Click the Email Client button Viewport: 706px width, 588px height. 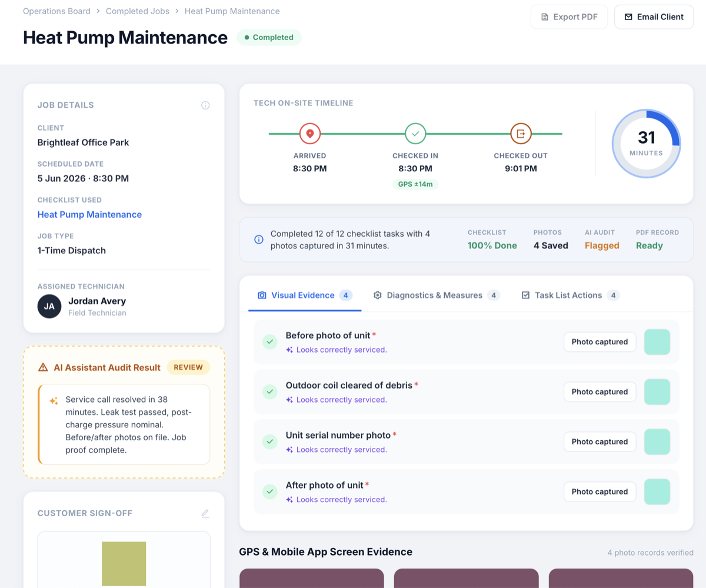654,17
